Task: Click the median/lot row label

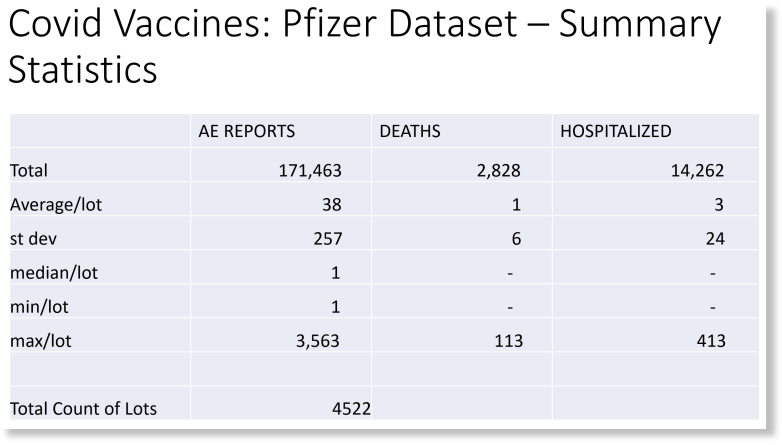Action: click(x=54, y=273)
